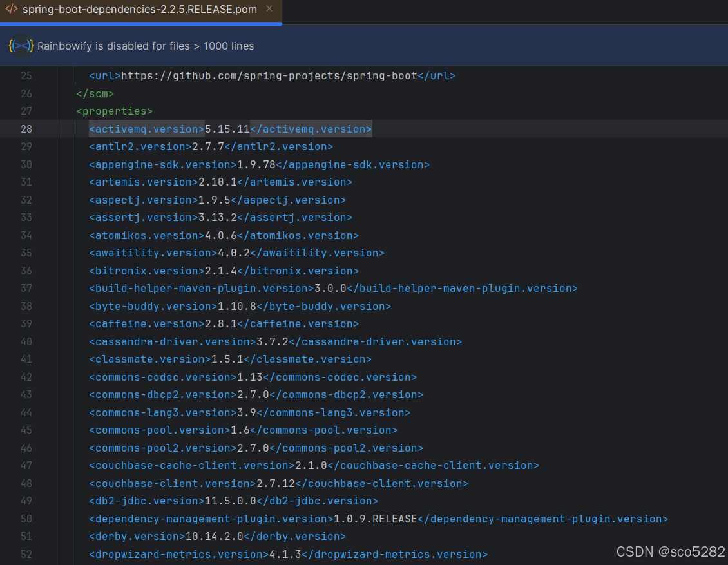The width and height of the screenshot is (728, 565).
Task: Click the commons-pool.version value 1.6
Action: [240, 430]
